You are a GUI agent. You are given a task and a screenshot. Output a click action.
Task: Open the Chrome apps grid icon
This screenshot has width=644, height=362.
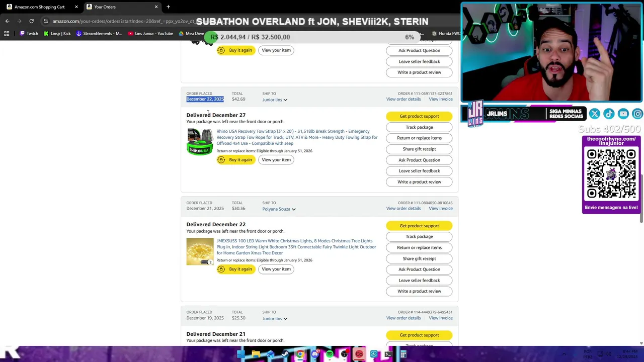click(7, 34)
